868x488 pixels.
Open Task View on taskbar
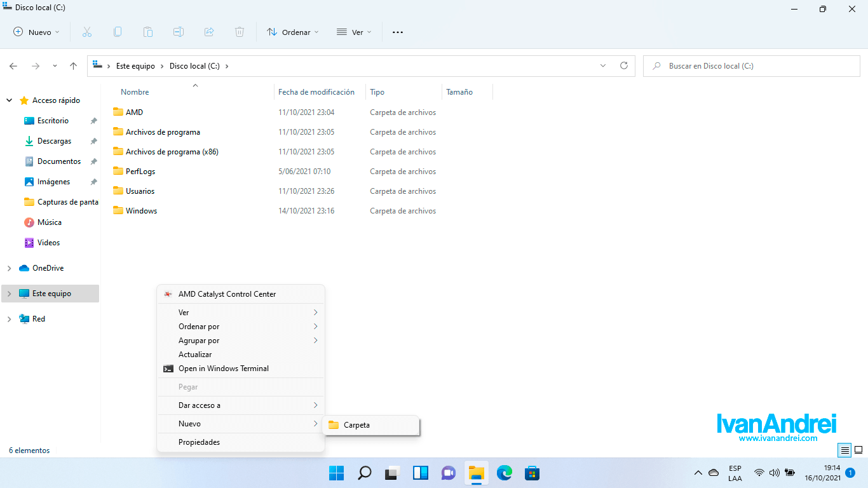(393, 473)
